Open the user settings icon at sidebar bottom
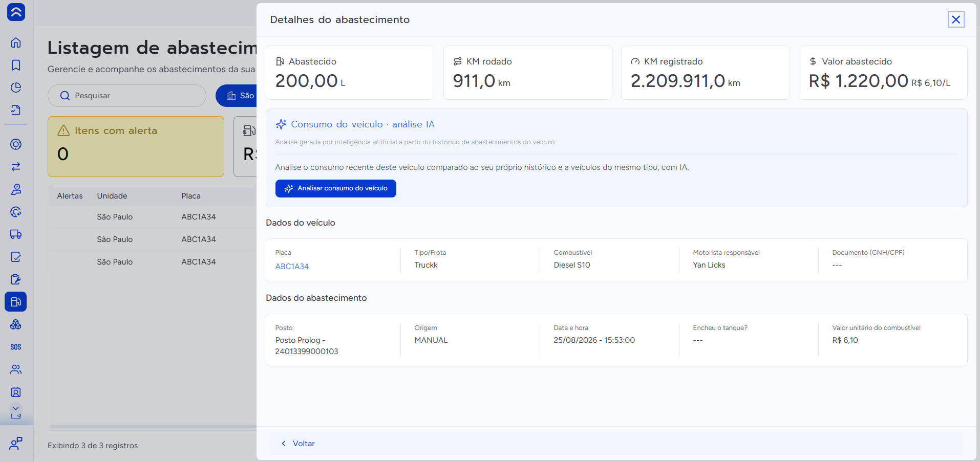This screenshot has height=462, width=980. pos(16,444)
